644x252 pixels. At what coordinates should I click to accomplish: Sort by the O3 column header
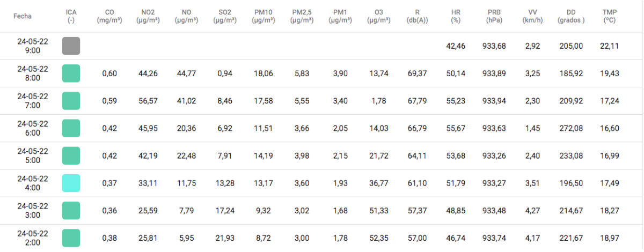(x=380, y=16)
